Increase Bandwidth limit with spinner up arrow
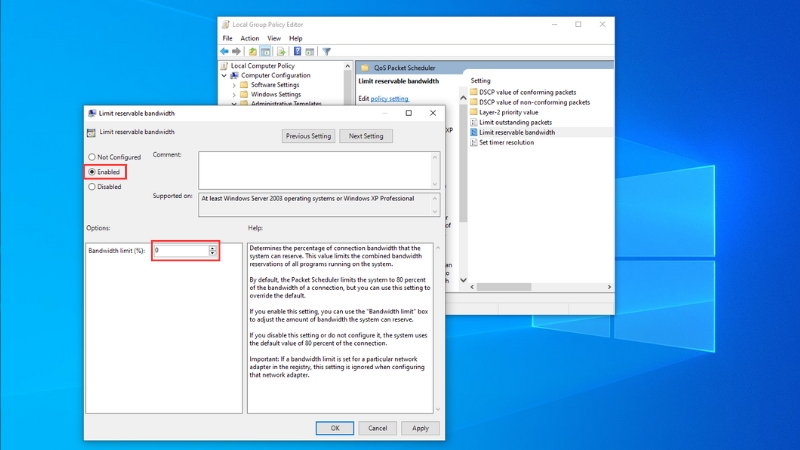This screenshot has height=450, width=800. point(212,247)
